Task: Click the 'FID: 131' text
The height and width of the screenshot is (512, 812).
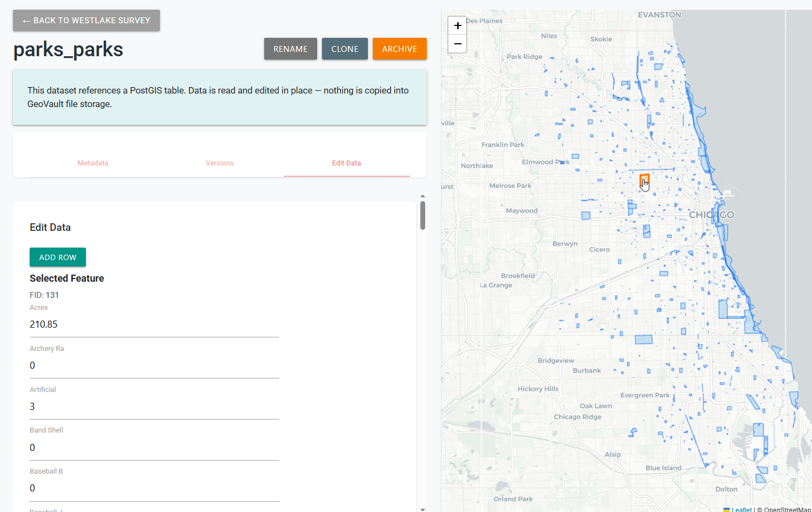Action: coord(44,295)
